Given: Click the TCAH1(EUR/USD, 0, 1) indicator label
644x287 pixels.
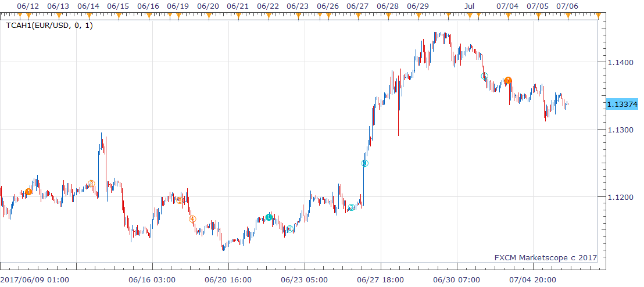Looking at the screenshot, I should pyautogui.click(x=49, y=26).
